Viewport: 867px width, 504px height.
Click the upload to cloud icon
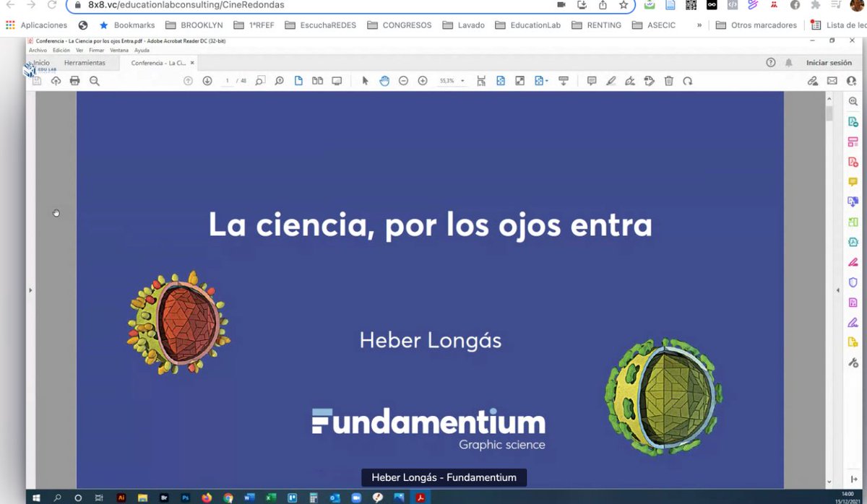coord(56,81)
